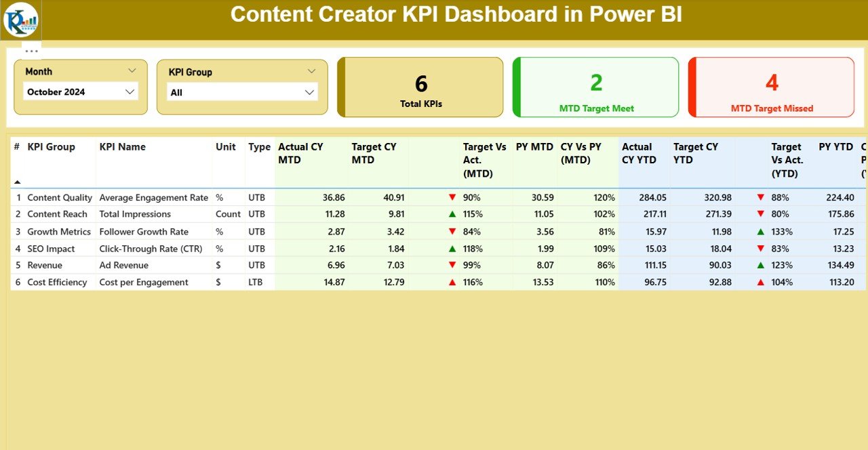Sort by Target CY YTD column header
Screen dimensions: 868x450
(696, 154)
